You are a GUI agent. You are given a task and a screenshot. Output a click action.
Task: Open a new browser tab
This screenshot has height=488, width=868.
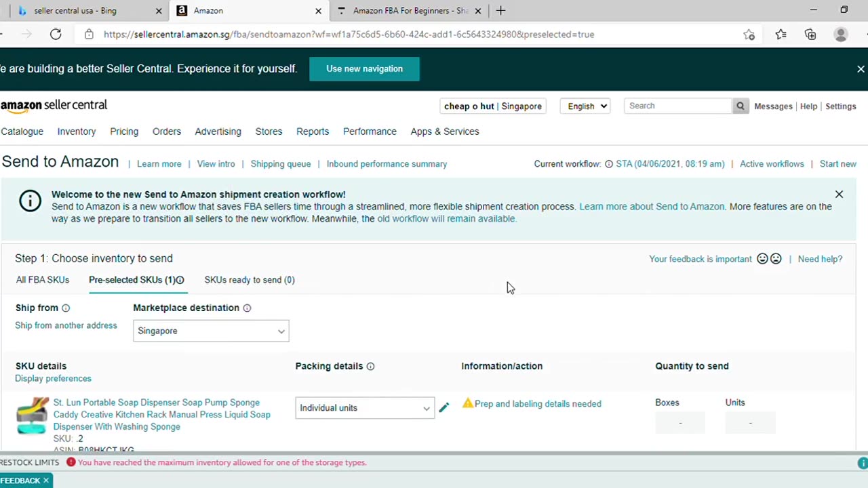(500, 10)
